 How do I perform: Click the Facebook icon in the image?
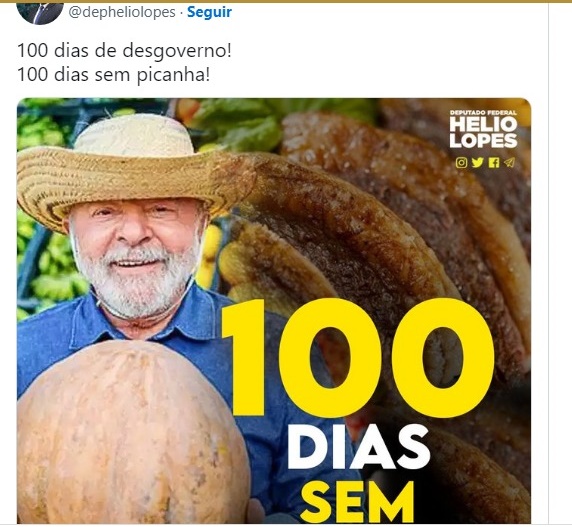[x=494, y=162]
